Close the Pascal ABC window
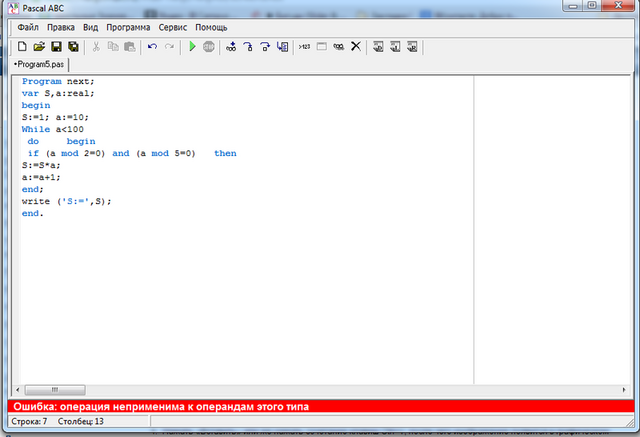 pyautogui.click(x=618, y=5)
